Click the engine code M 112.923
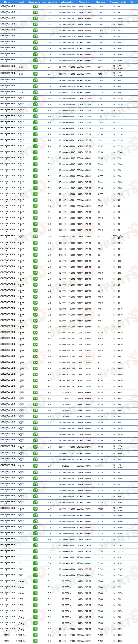The height and width of the screenshot is (644, 138). pos(118,540)
